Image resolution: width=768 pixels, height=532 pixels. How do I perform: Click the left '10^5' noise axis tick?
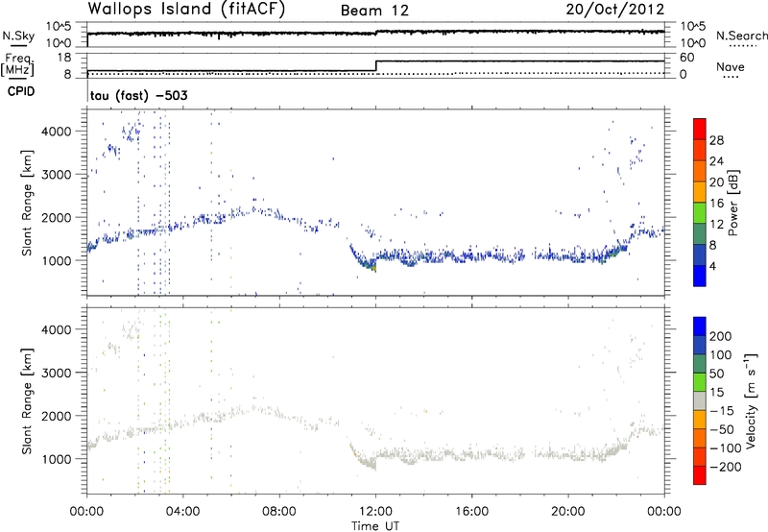point(59,27)
